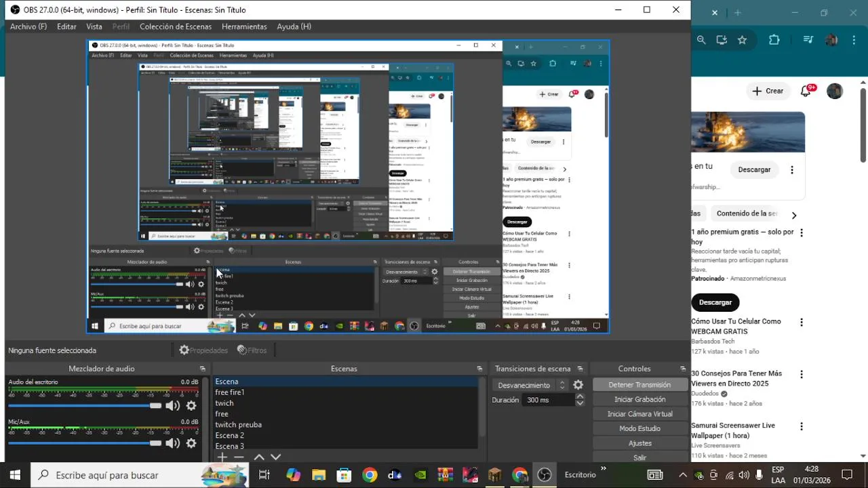868x488 pixels.
Task: Open Chrome extensions puzzle icon
Action: 774,40
